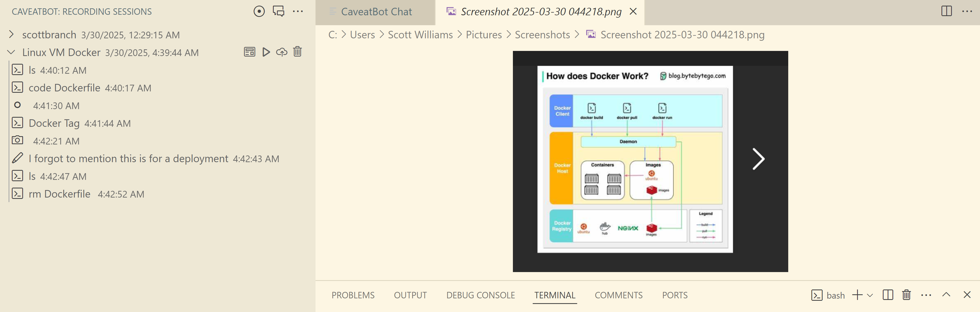
Task: Open terminal launch profile dropdown arrow
Action: (870, 295)
